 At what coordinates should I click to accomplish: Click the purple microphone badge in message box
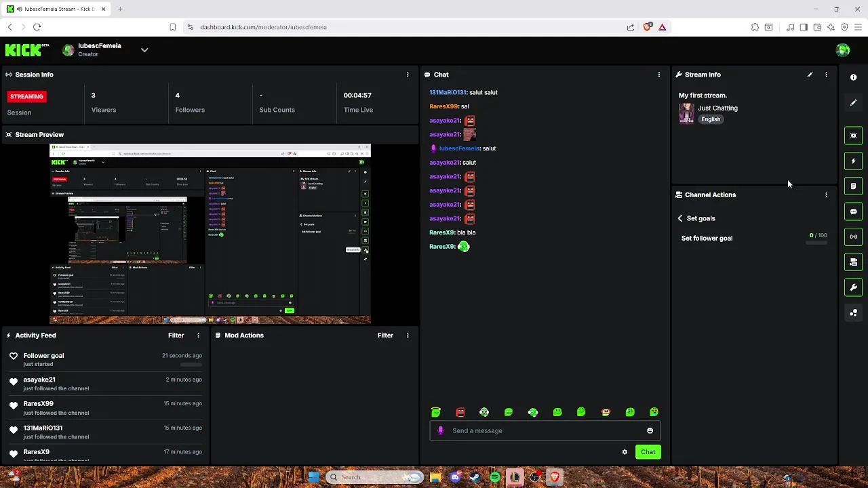pos(441,430)
